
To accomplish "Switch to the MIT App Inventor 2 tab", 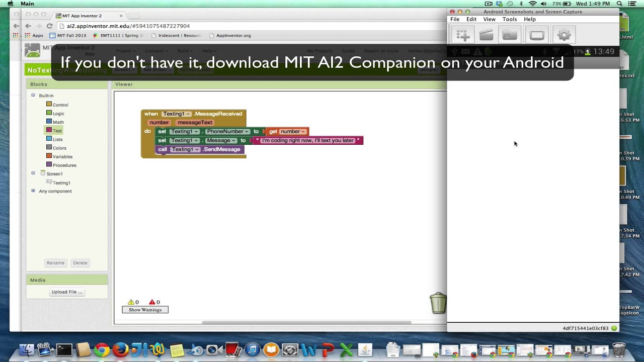I will (83, 16).
